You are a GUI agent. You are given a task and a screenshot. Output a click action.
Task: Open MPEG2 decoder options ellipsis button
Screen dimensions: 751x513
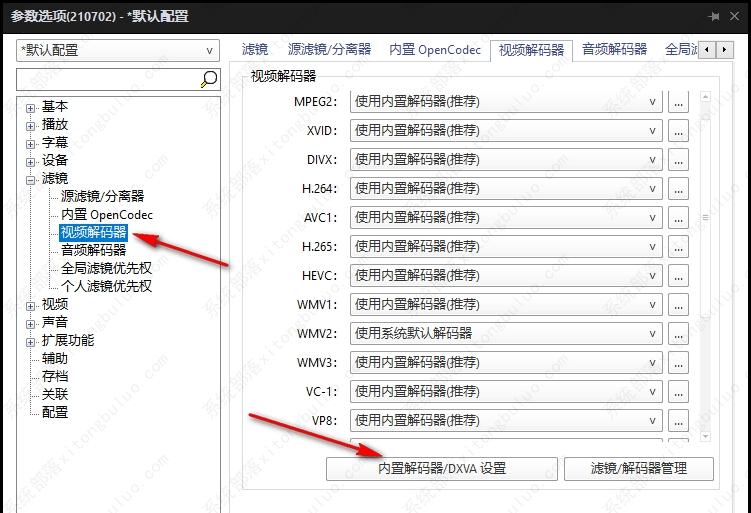[678, 102]
